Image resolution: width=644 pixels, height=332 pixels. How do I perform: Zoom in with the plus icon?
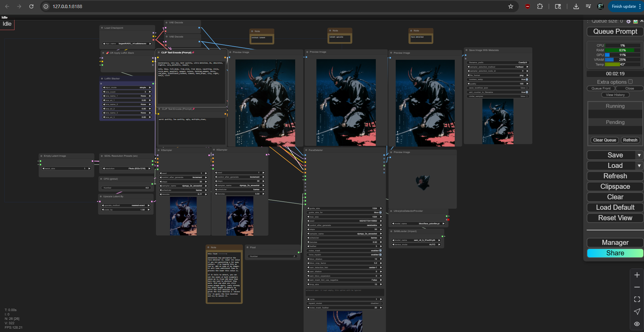coord(637,275)
